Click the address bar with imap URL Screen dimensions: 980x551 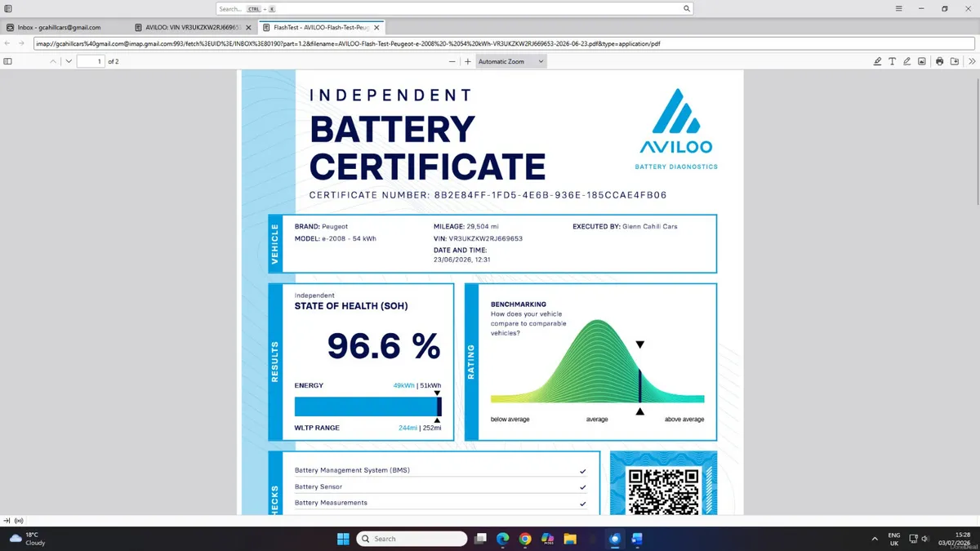(x=504, y=43)
